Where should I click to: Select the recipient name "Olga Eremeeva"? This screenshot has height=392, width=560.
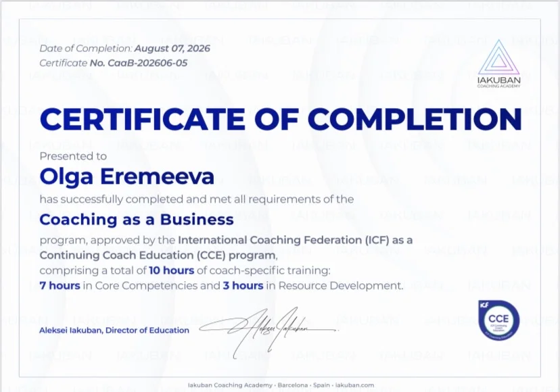(126, 176)
